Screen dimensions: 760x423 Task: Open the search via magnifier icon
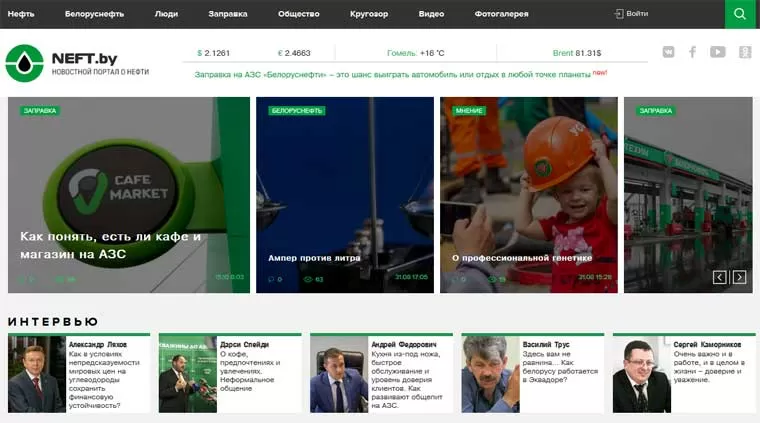(x=740, y=14)
